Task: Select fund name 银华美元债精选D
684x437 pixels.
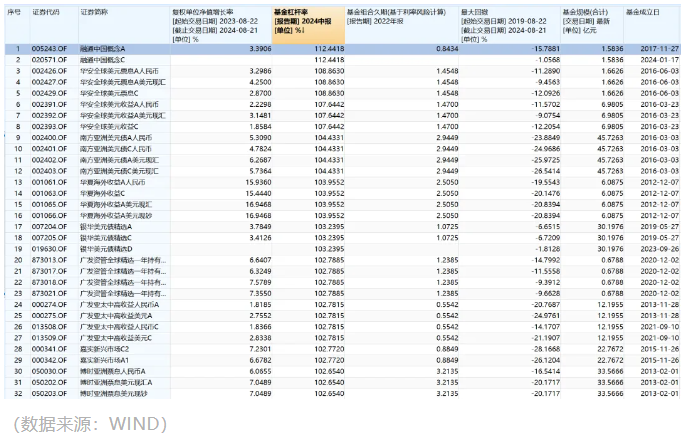Action: [x=106, y=249]
